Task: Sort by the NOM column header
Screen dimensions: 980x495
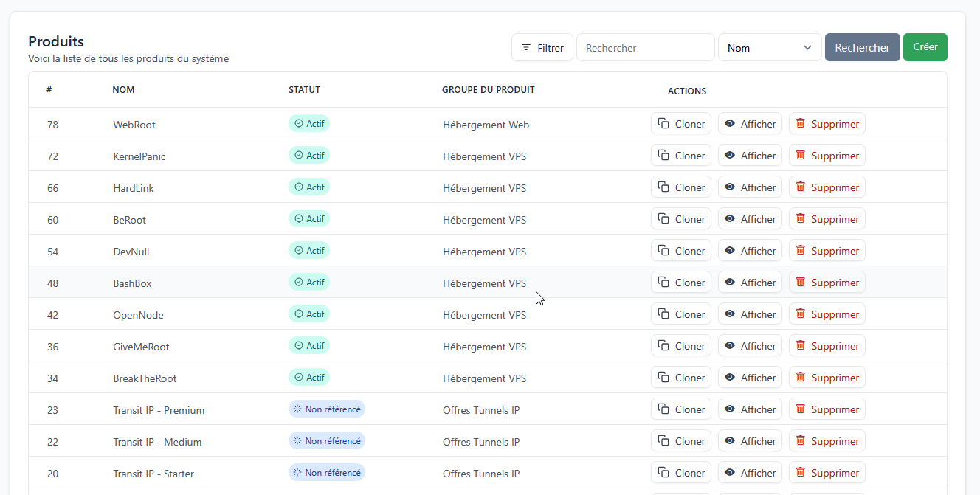Action: click(123, 90)
